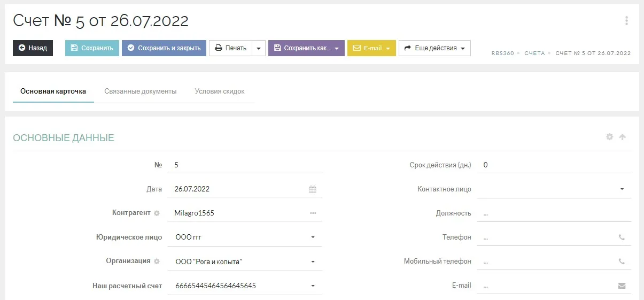Viewport: 644px width, 300px height.
Task: Click the gear icon next to Контрагент
Action: [x=157, y=213]
